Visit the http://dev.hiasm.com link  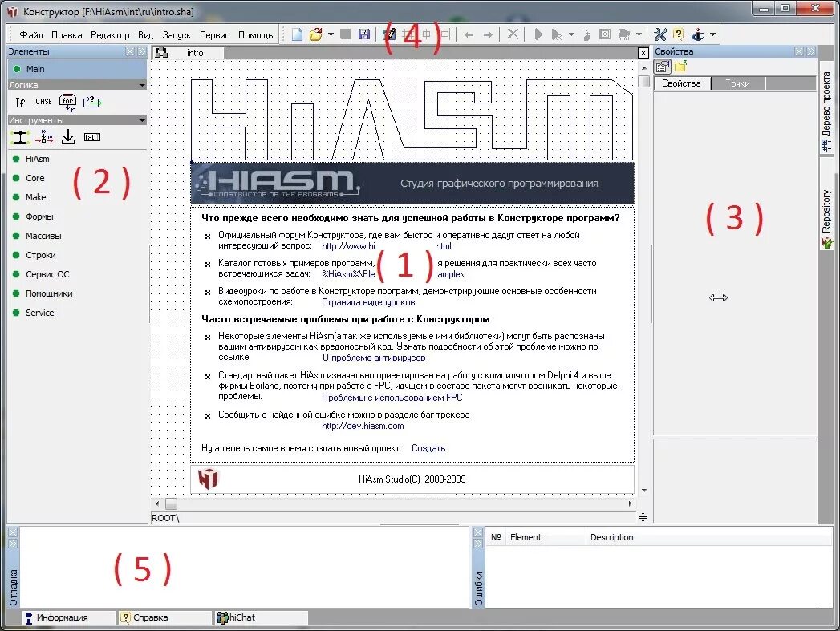point(363,426)
